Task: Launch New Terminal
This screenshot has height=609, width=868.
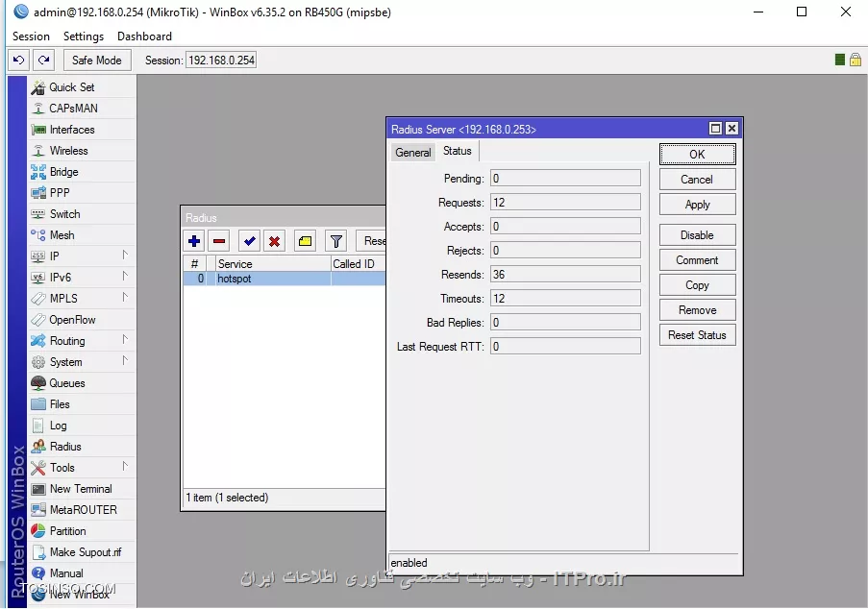Action: [81, 489]
